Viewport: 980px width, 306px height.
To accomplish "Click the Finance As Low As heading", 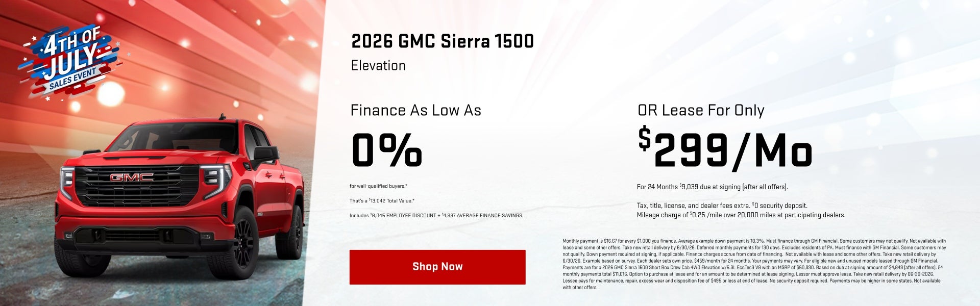I will click(416, 110).
